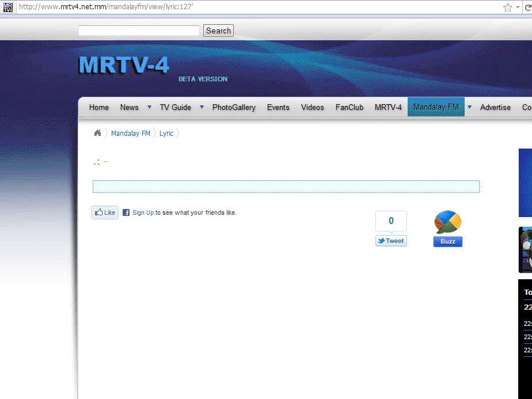Viewport: 532px width, 399px height.
Task: Open the Events menu item
Action: [x=278, y=107]
